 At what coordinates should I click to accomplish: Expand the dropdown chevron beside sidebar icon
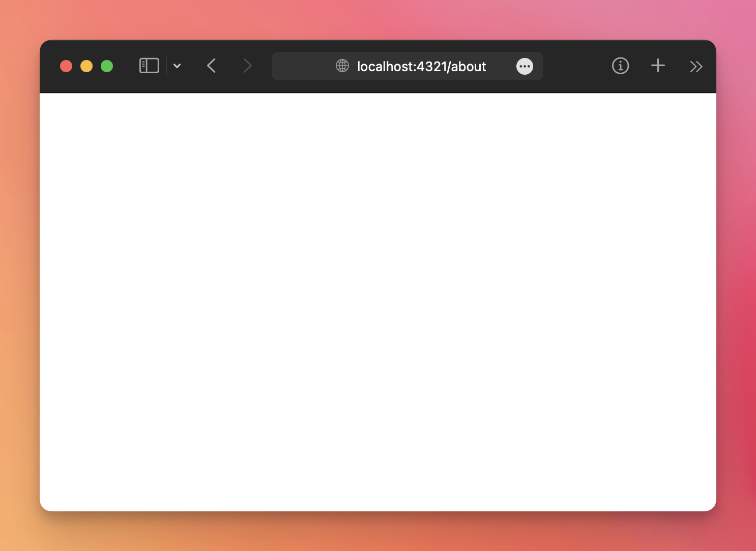[177, 66]
